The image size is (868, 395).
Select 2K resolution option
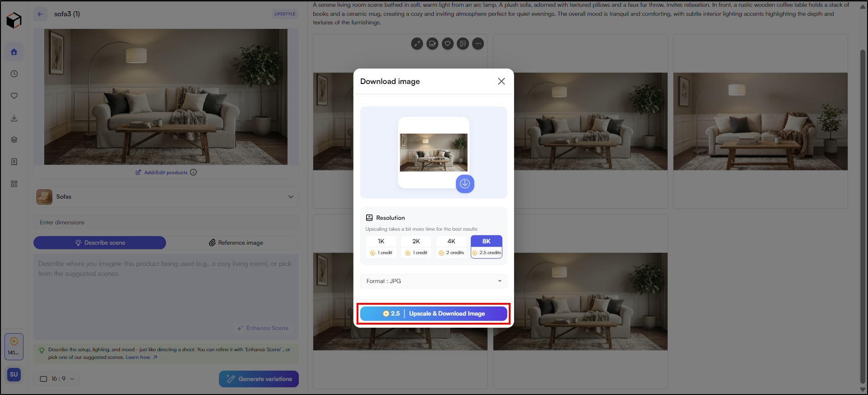coord(416,246)
